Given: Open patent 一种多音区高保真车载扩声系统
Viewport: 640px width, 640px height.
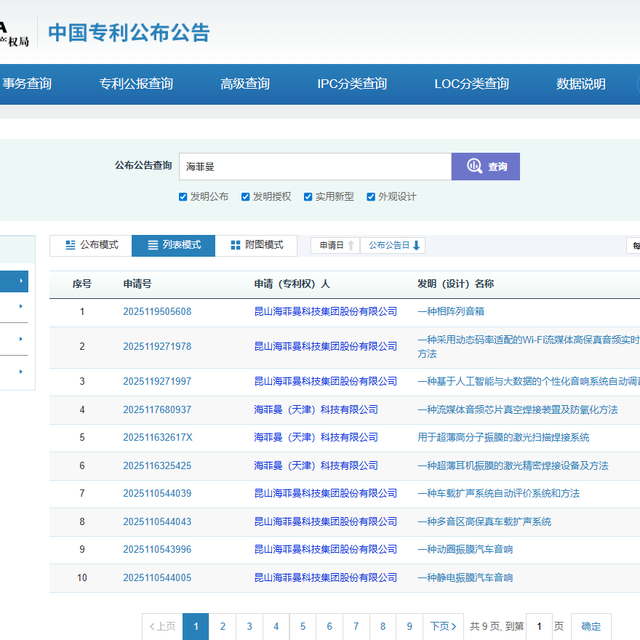Looking at the screenshot, I should pos(484,522).
